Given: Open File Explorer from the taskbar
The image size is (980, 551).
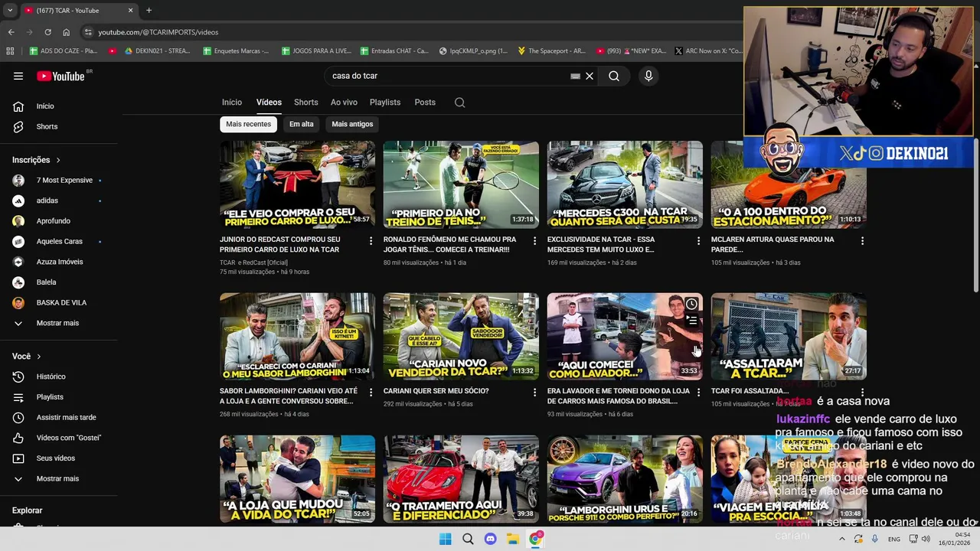Looking at the screenshot, I should click(x=512, y=539).
